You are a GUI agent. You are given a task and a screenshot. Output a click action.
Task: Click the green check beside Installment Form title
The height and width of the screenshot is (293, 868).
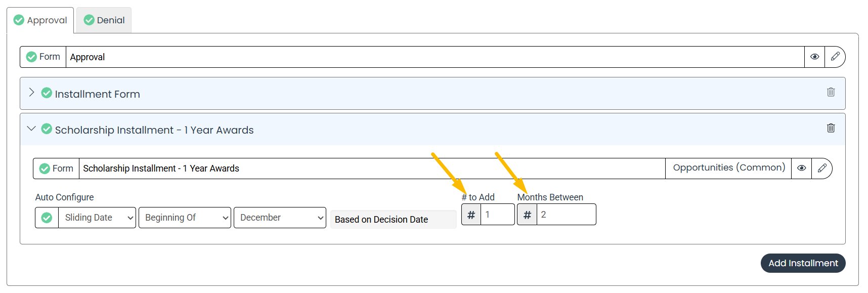(x=47, y=93)
